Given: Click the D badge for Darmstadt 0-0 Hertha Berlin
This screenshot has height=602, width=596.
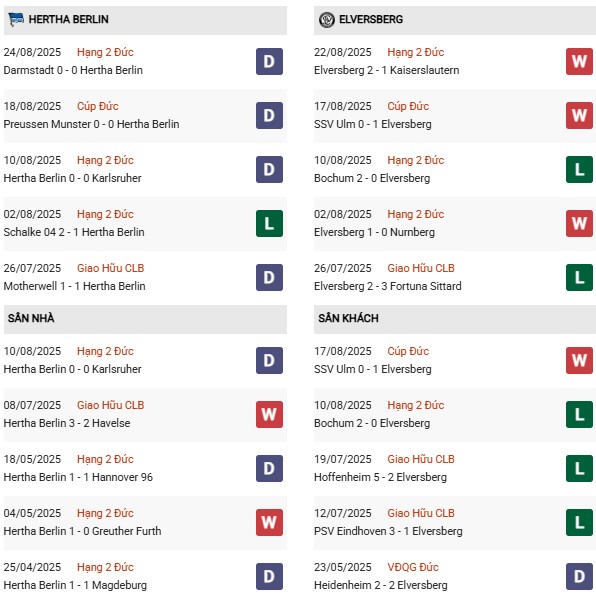Looking at the screenshot, I should pyautogui.click(x=269, y=61).
